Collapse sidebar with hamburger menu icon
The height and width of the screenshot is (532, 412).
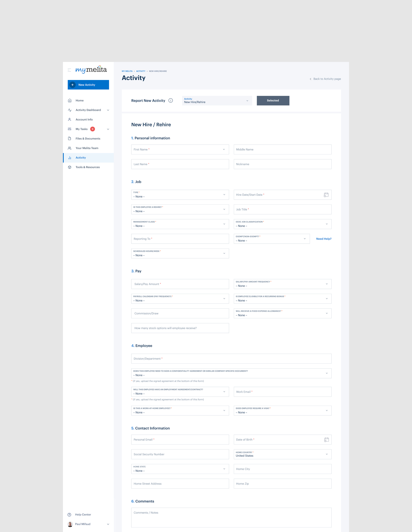69,70
